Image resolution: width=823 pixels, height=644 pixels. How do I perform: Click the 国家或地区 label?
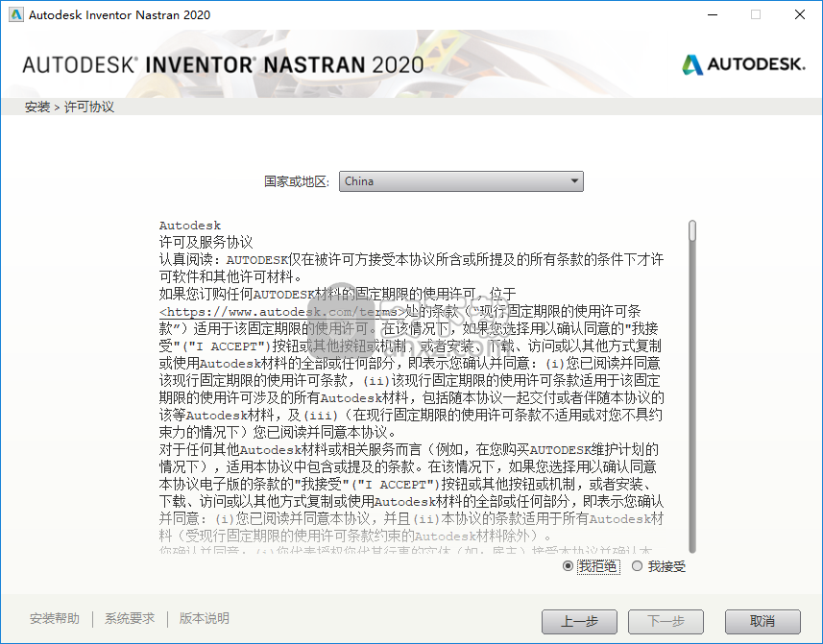[297, 181]
